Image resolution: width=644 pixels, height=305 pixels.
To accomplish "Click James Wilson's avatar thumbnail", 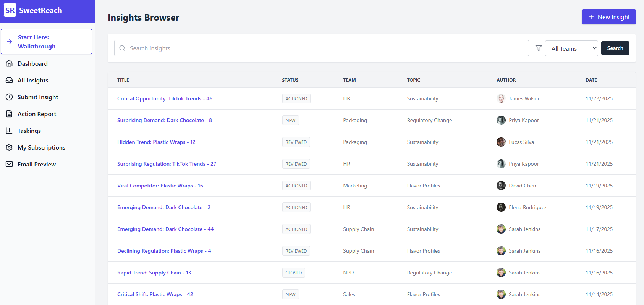I will point(501,98).
